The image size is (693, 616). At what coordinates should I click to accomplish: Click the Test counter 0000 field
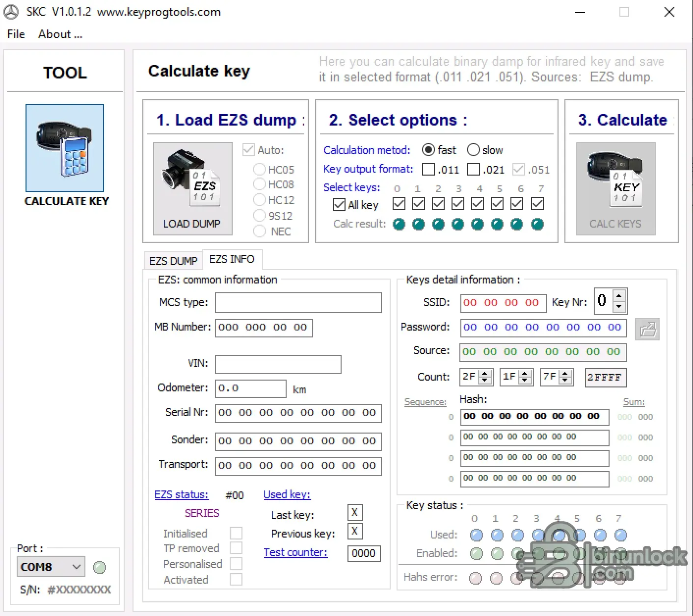coord(364,554)
